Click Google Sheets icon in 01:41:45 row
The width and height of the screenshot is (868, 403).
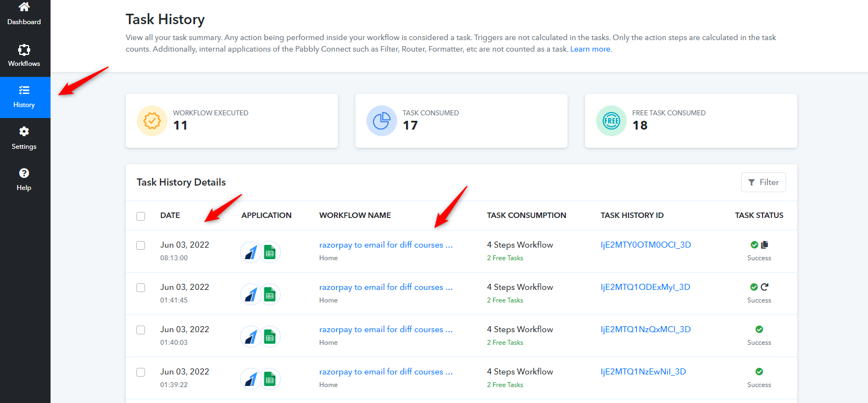[x=270, y=294]
